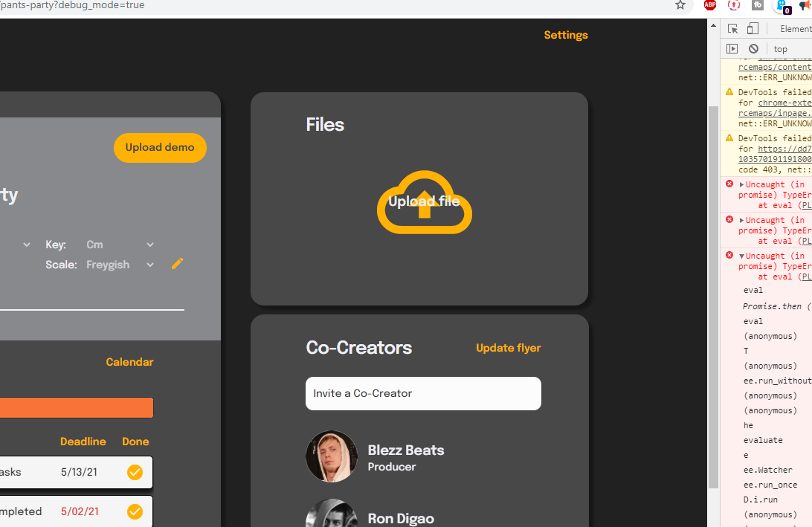
Task: Clear the DevTools console
Action: click(x=753, y=48)
